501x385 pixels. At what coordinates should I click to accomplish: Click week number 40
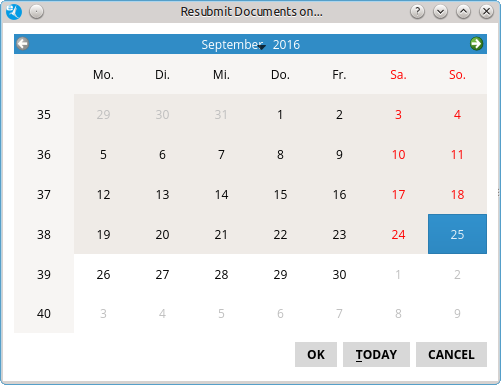click(x=44, y=313)
